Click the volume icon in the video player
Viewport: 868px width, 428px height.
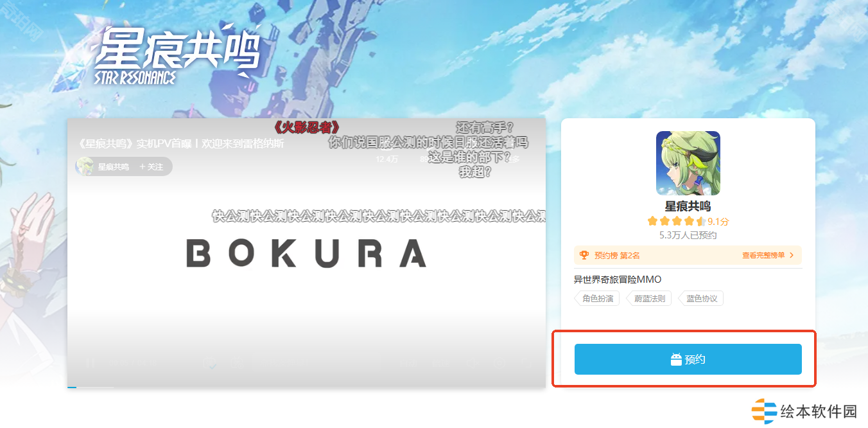pos(472,363)
